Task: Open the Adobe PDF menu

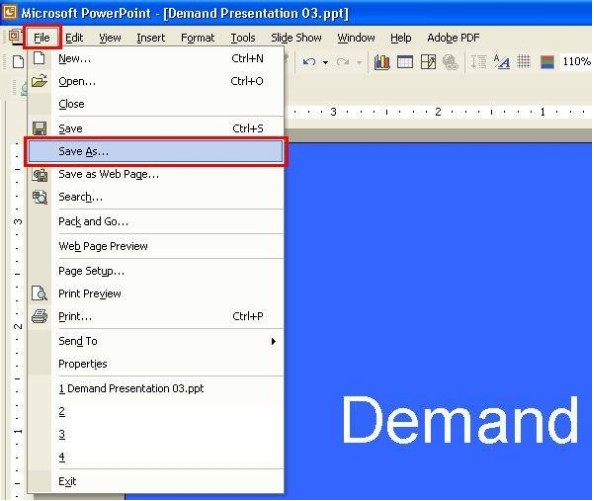Action: (453, 37)
